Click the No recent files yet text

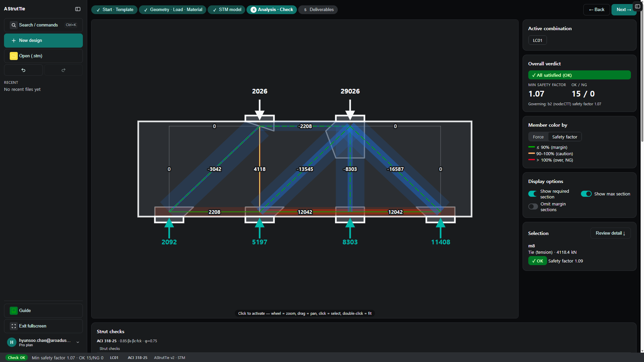(22, 89)
